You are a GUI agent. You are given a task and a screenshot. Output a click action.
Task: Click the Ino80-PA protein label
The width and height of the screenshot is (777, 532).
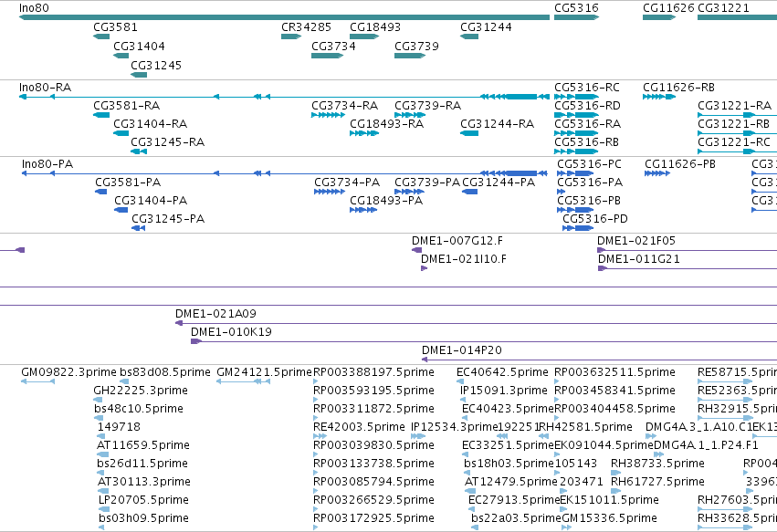[47, 164]
